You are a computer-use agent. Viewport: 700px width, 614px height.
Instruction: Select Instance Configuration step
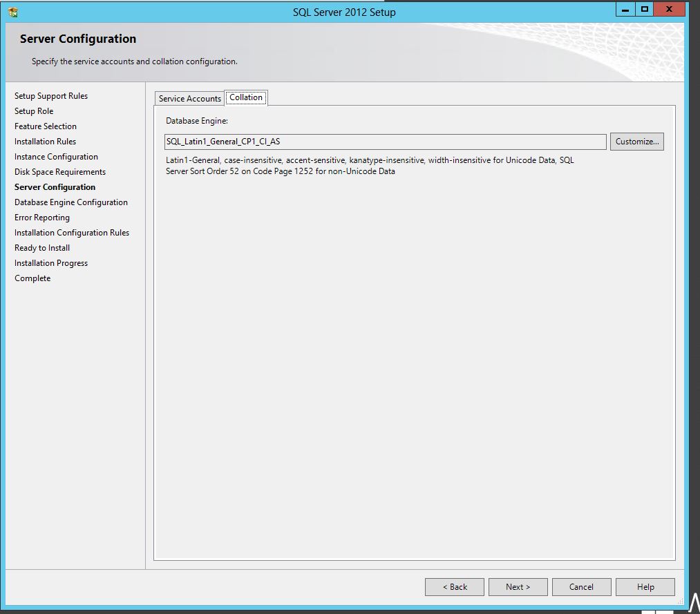coord(56,157)
